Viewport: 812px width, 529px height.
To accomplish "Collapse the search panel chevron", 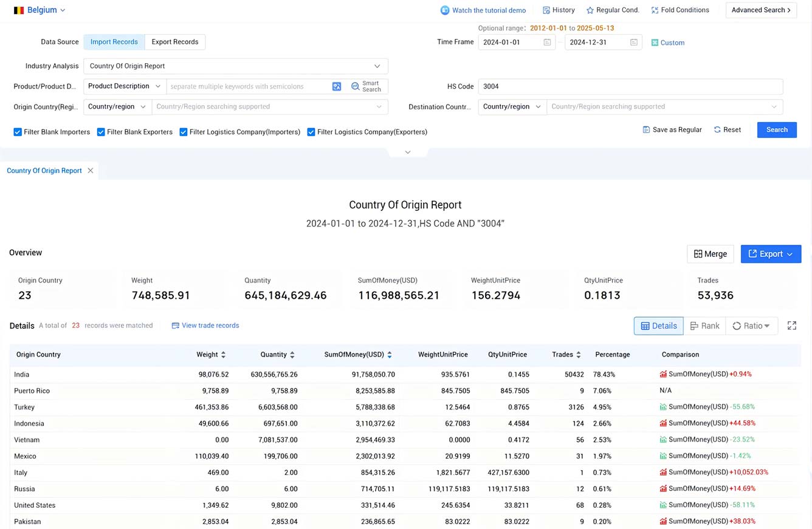I will pos(408,152).
